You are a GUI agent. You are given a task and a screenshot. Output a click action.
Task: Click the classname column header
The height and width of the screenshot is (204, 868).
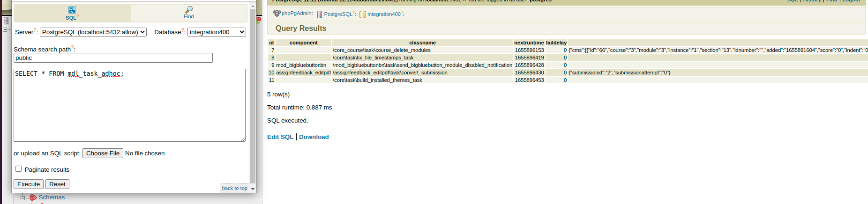point(422,43)
